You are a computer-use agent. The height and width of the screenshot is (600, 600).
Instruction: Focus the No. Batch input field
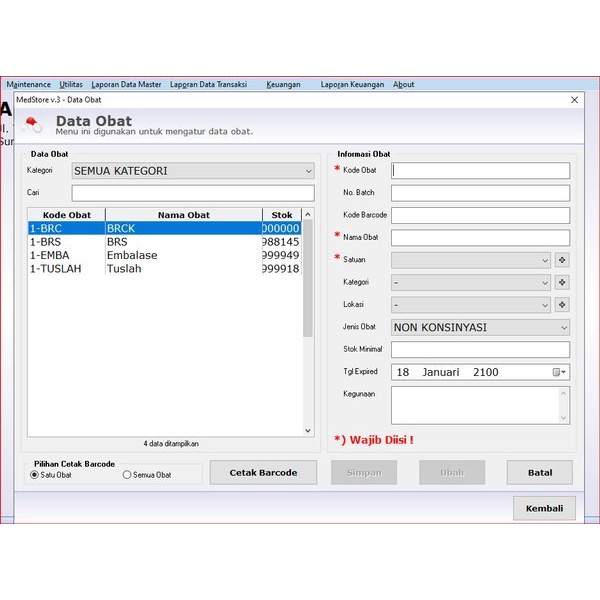pos(480,193)
